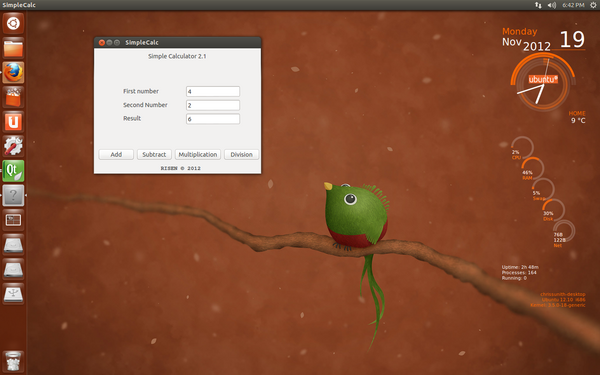Open the sound volume indicator
This screenshot has width=600, height=375.
click(551, 5)
